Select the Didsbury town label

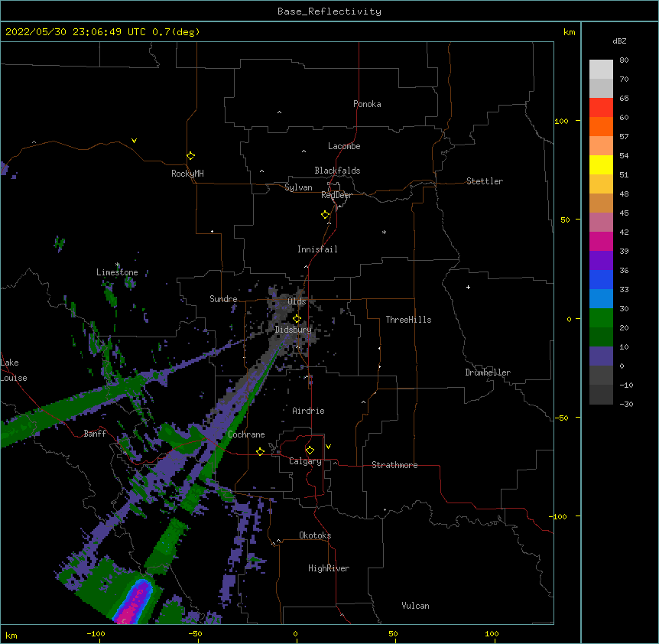pyautogui.click(x=293, y=330)
